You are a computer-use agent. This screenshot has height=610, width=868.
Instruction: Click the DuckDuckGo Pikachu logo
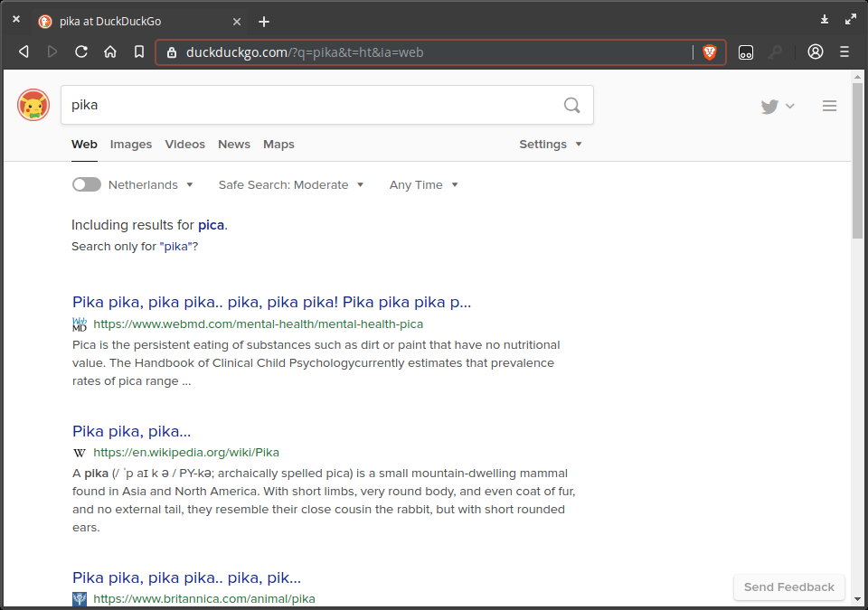coord(33,105)
